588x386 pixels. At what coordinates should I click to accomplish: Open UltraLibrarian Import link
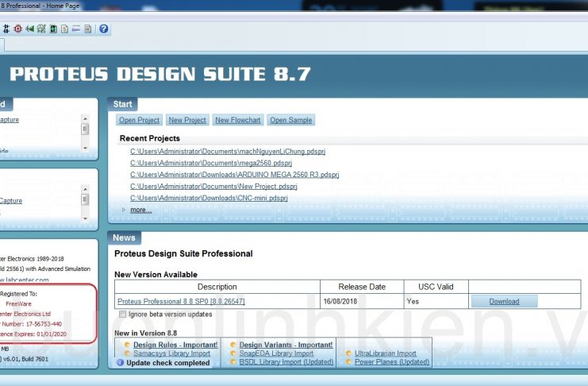386,353
